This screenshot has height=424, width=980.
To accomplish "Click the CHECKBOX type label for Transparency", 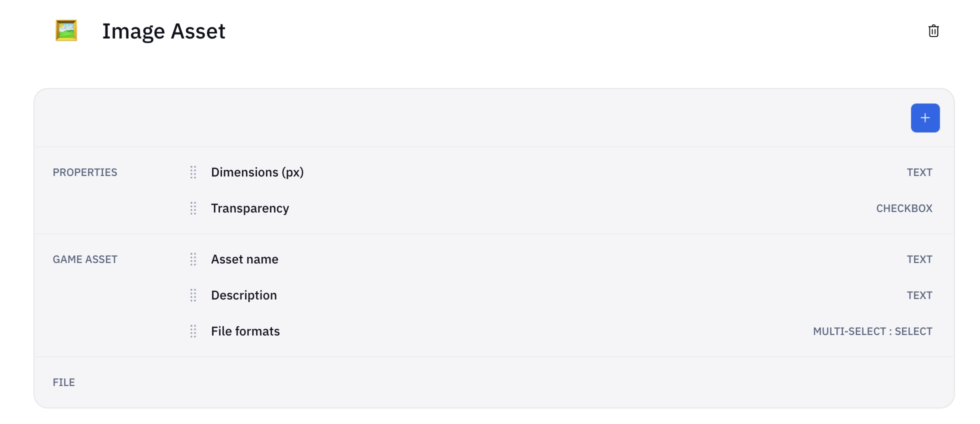I will tap(904, 208).
